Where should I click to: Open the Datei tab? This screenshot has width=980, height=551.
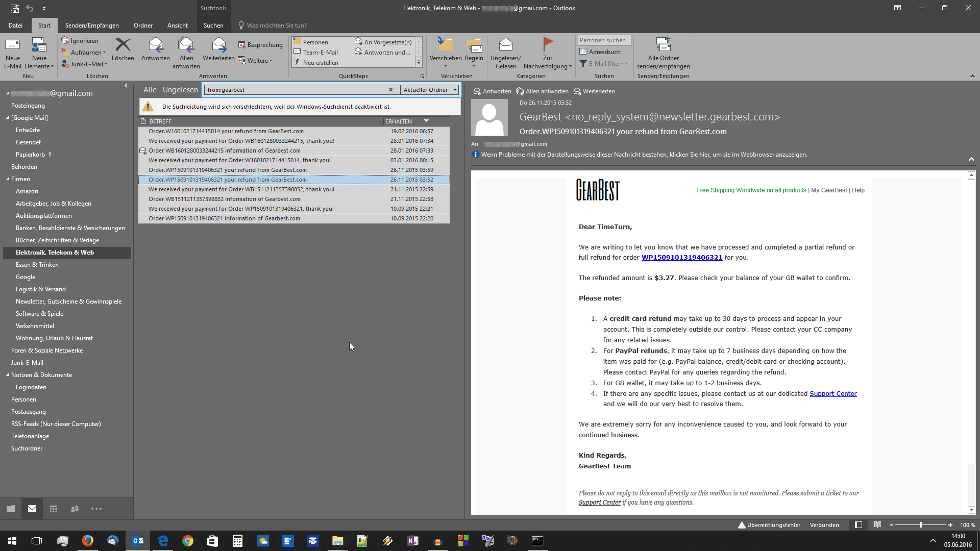point(15,25)
